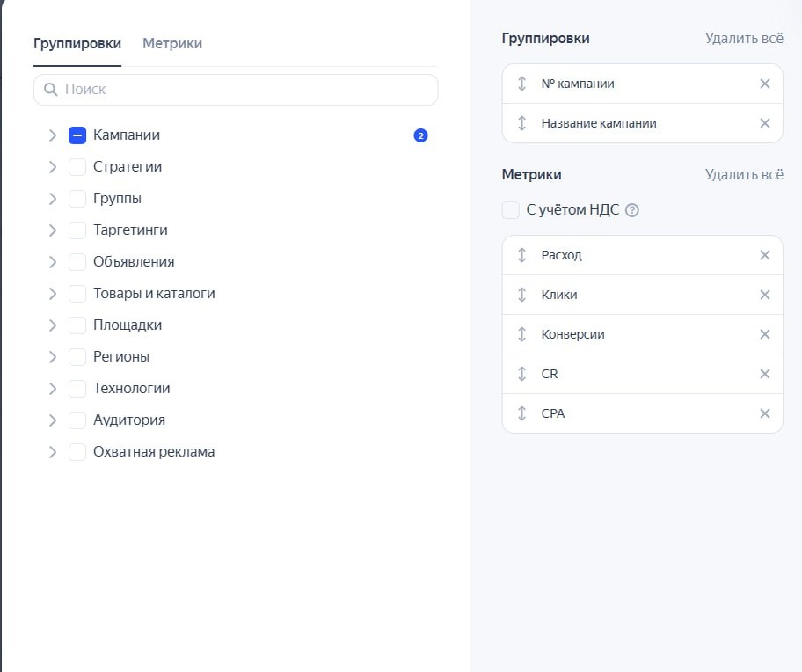This screenshot has width=802, height=672.
Task: Click the reorder arrows icon next to CR
Action: 521,374
